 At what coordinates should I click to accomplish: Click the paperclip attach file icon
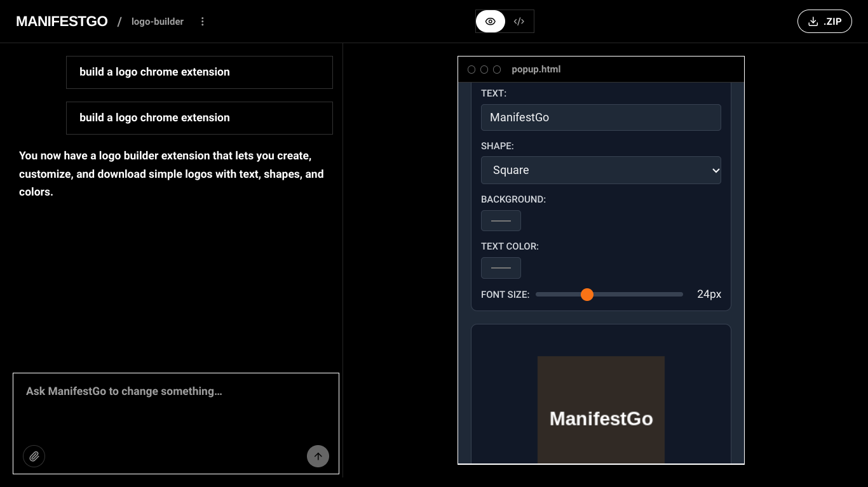click(34, 456)
